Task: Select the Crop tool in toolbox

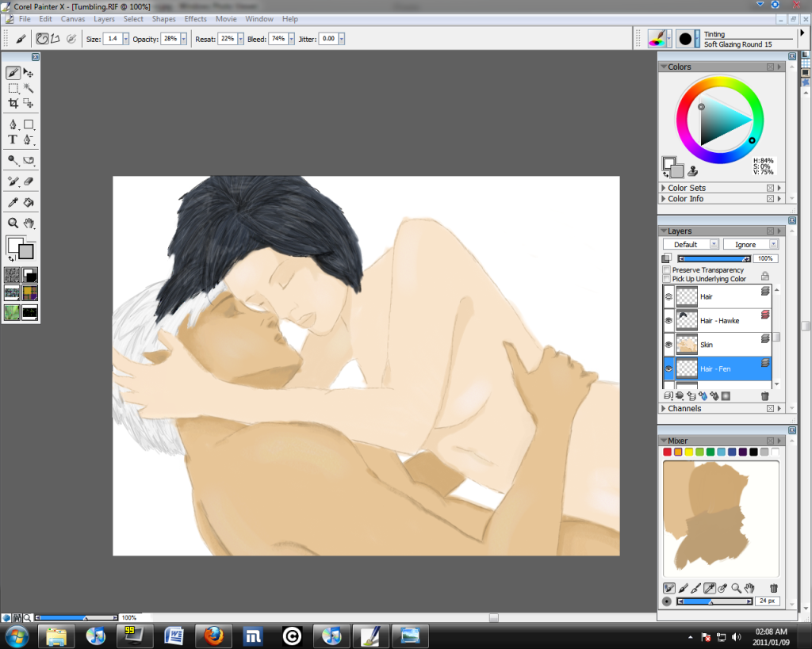Action: pos(13,103)
